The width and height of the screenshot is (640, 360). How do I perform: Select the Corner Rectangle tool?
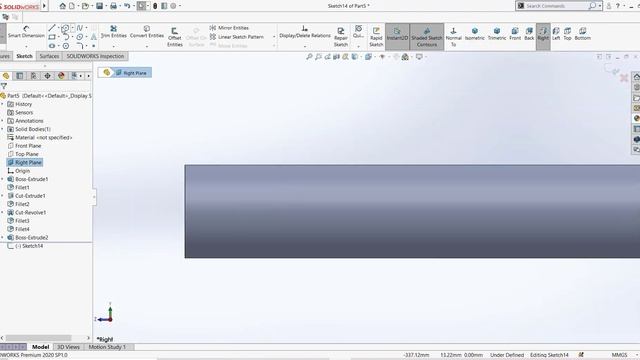(x=52, y=37)
